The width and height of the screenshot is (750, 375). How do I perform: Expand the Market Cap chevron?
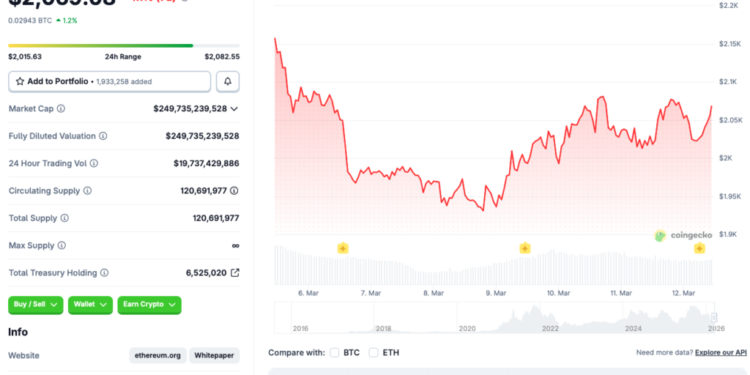(x=234, y=109)
